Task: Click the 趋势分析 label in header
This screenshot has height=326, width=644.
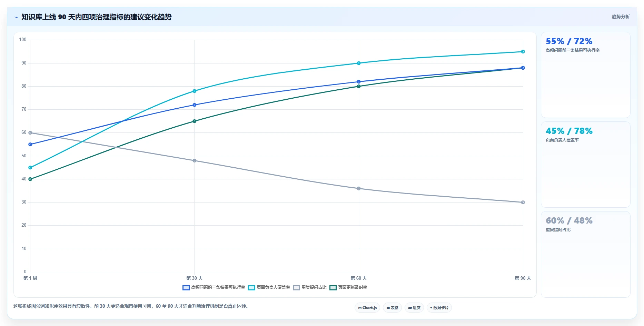Action: [x=621, y=17]
